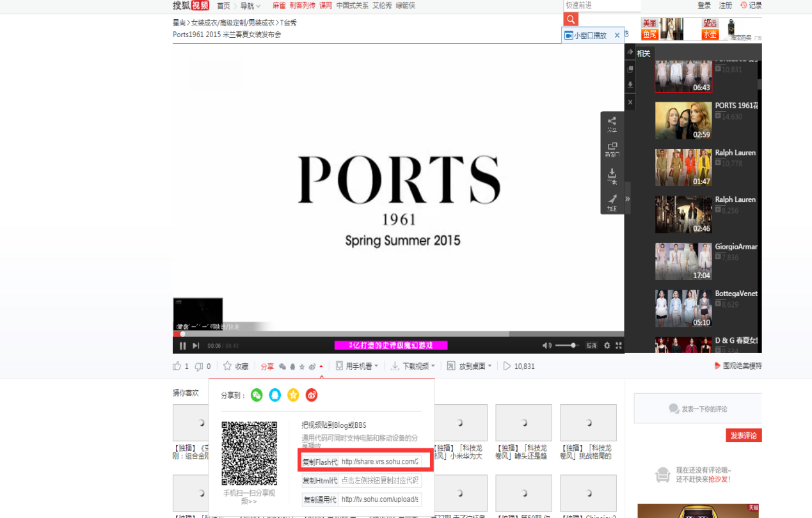
Task: Click the 记录 history clock icon
Action: tap(744, 5)
